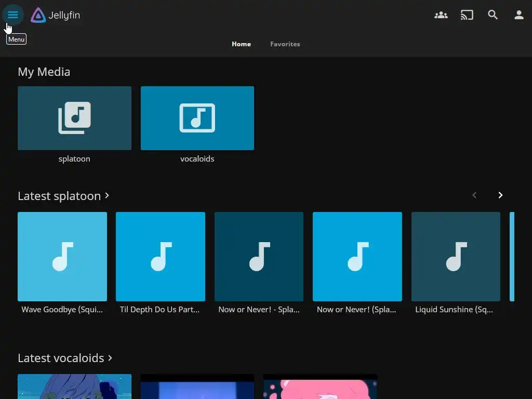Open the user profile icon
The height and width of the screenshot is (399, 532).
click(519, 15)
